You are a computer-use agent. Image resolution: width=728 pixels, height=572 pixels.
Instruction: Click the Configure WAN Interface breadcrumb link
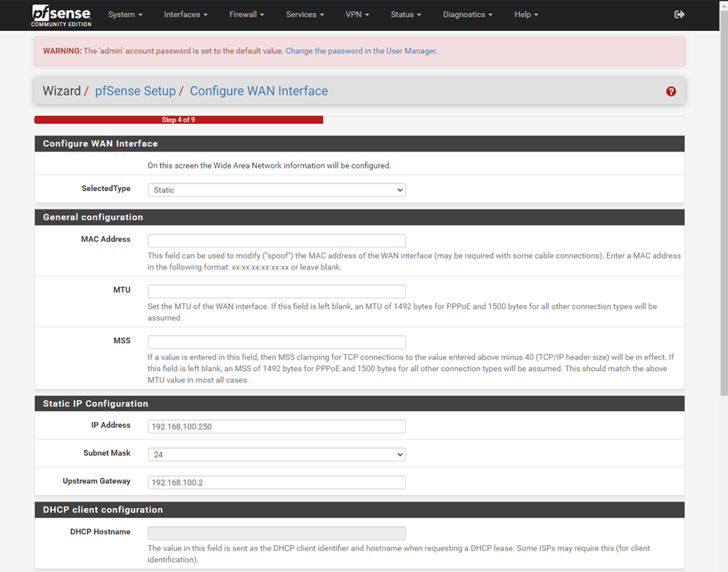(x=259, y=91)
